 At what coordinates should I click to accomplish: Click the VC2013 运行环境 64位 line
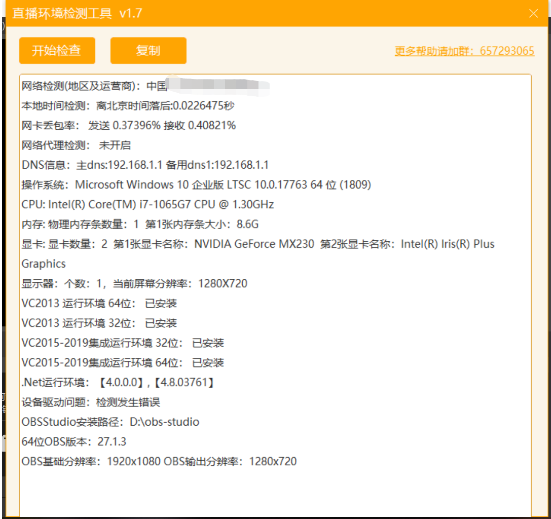99,303
